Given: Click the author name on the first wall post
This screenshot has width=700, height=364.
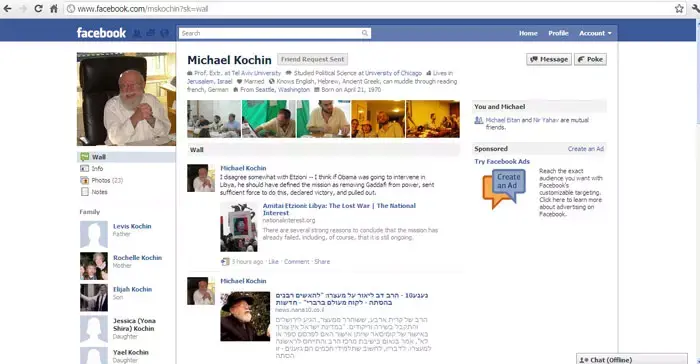Looking at the screenshot, I should (x=243, y=168).
